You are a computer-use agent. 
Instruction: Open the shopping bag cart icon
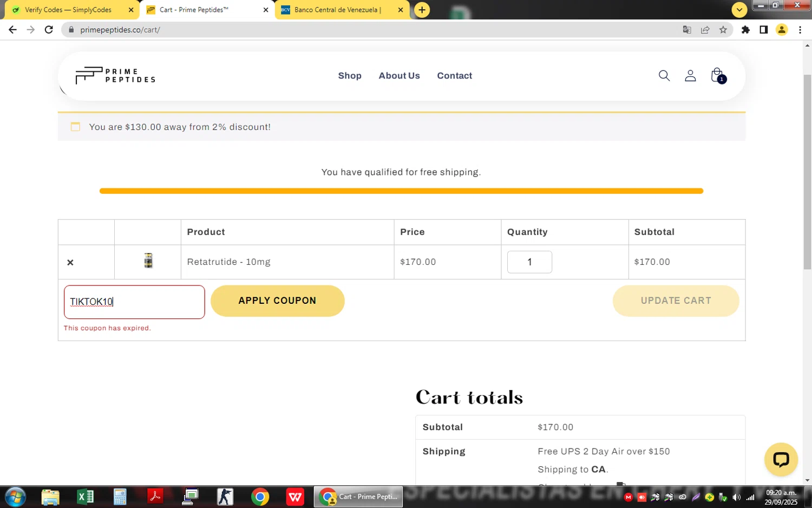pyautogui.click(x=718, y=76)
